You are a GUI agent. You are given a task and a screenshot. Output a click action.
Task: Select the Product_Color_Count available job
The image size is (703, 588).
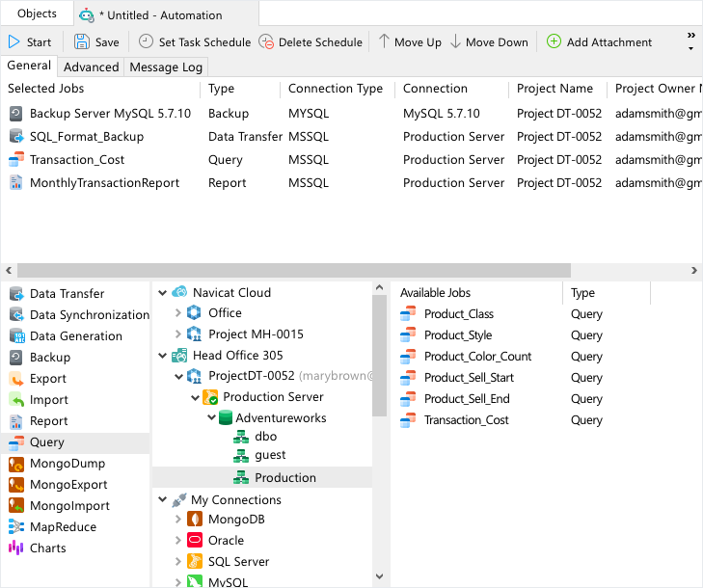(x=477, y=357)
